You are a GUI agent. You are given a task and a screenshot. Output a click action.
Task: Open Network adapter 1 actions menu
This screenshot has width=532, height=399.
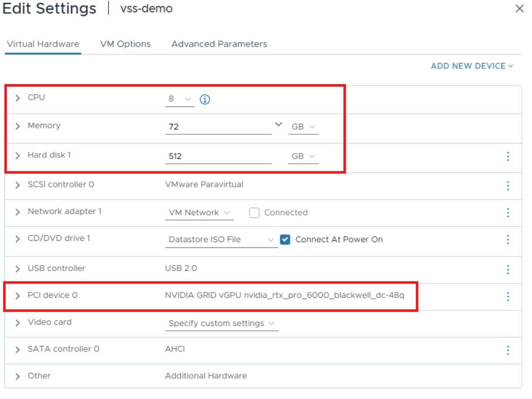(508, 213)
